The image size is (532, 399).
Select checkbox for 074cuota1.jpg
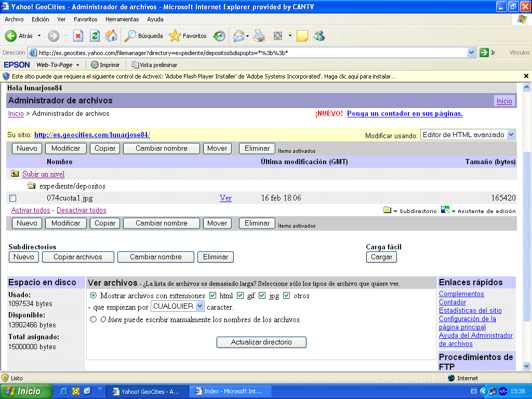tap(13, 198)
